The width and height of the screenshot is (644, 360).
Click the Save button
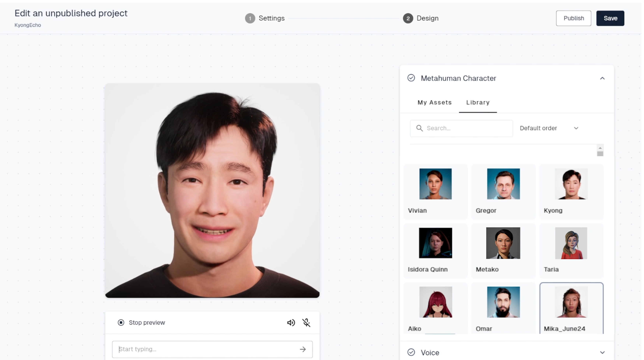[610, 18]
